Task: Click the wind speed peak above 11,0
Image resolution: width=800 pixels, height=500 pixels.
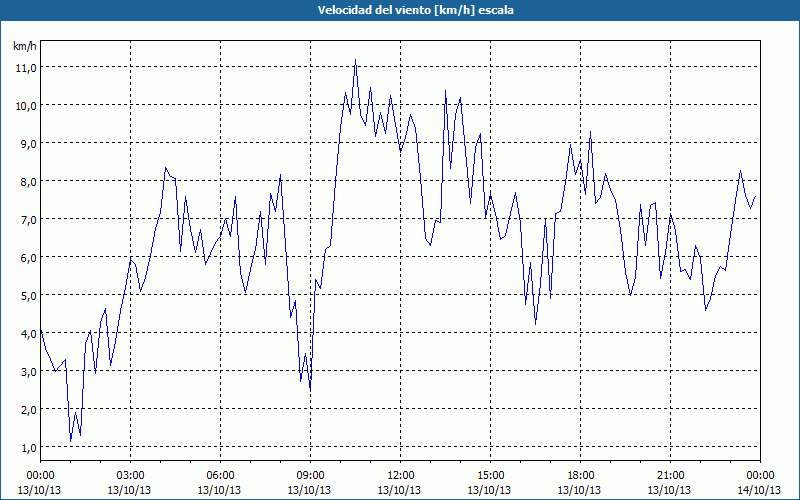Action: click(355, 60)
